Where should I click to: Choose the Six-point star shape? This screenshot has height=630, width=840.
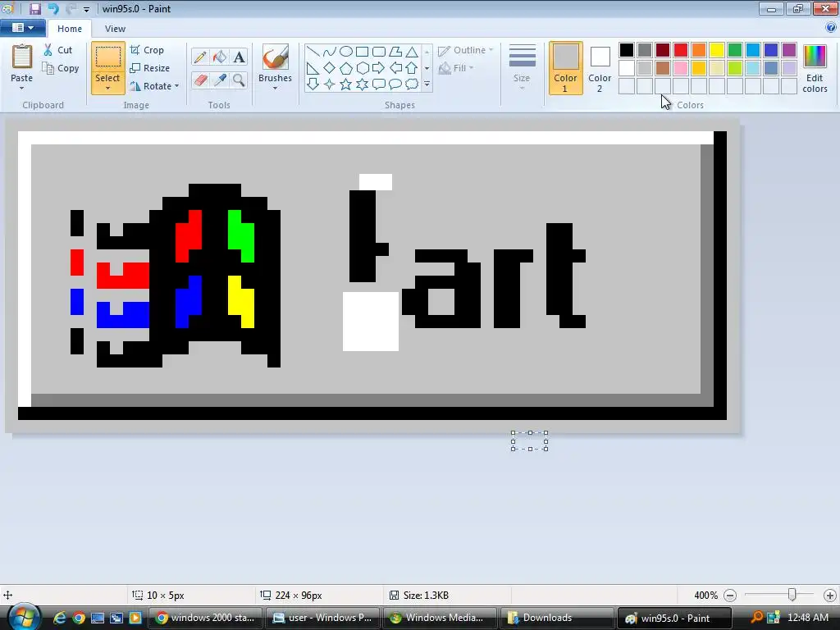362,84
